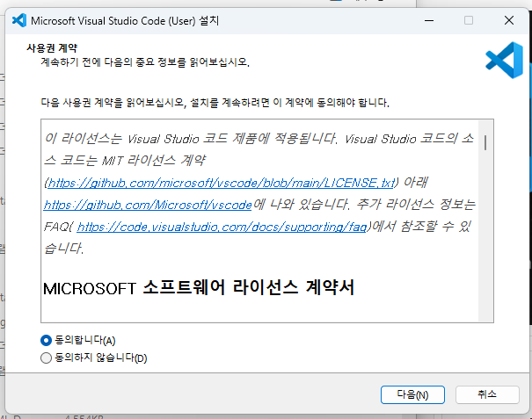532x419 pixels.
Task: Minimize the installer window
Action: (x=429, y=21)
